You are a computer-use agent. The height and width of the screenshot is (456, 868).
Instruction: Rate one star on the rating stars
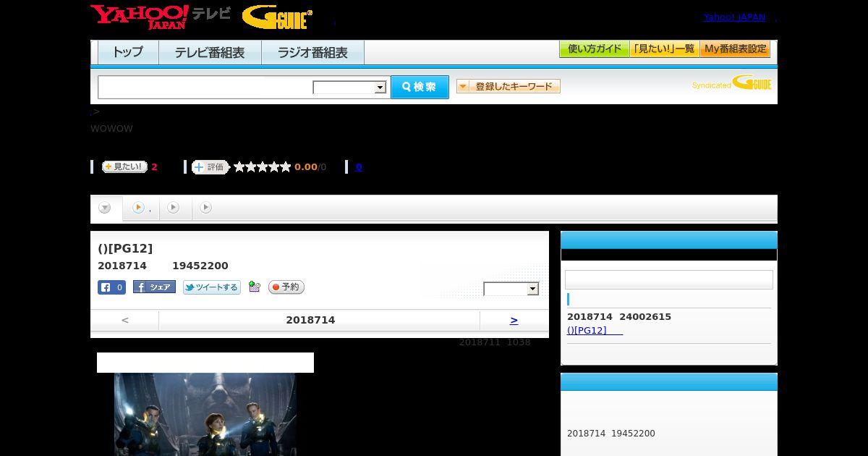click(239, 167)
